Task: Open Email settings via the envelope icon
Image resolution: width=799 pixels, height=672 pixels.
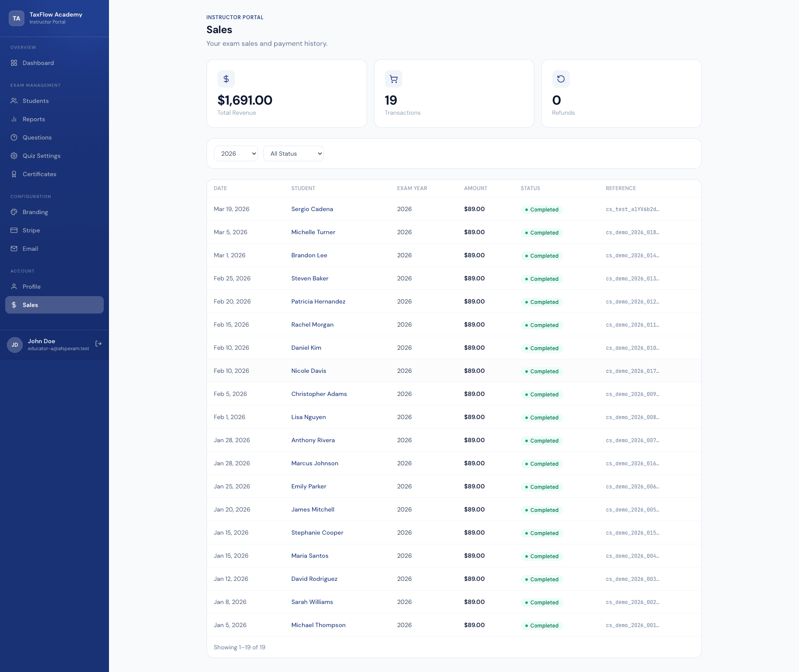Action: (x=14, y=249)
